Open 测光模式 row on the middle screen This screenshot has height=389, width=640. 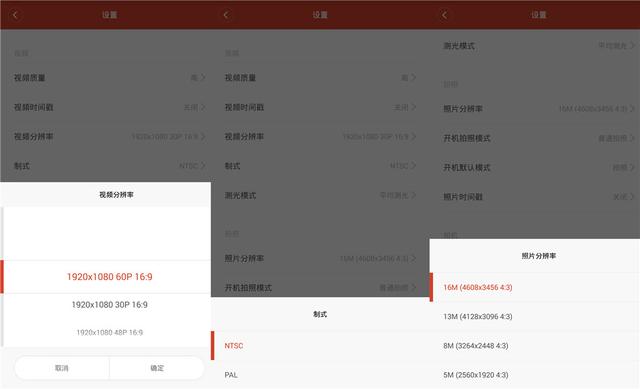coord(320,196)
